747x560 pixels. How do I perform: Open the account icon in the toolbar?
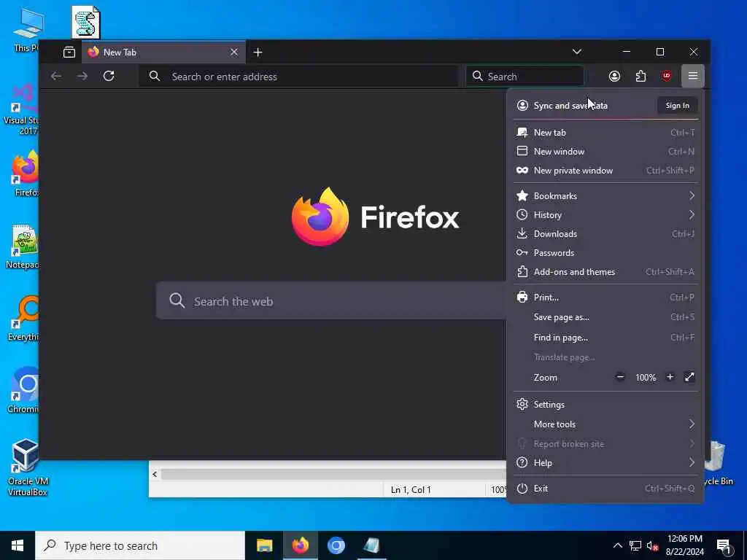pyautogui.click(x=614, y=76)
